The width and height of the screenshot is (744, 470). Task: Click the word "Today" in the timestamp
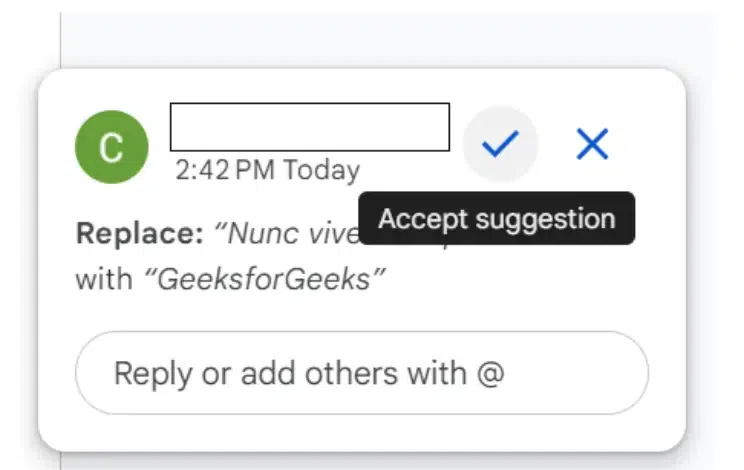click(320, 170)
